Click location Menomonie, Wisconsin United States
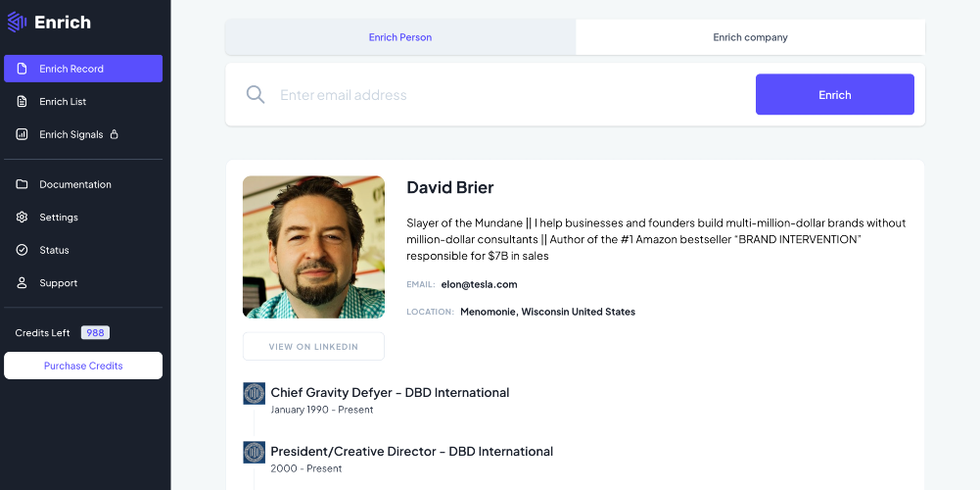Image resolution: width=980 pixels, height=490 pixels. click(547, 312)
